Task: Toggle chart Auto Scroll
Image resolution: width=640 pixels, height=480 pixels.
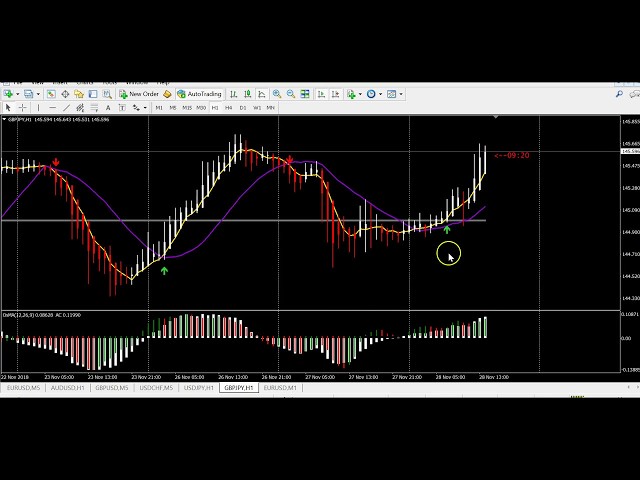Action: [321, 94]
